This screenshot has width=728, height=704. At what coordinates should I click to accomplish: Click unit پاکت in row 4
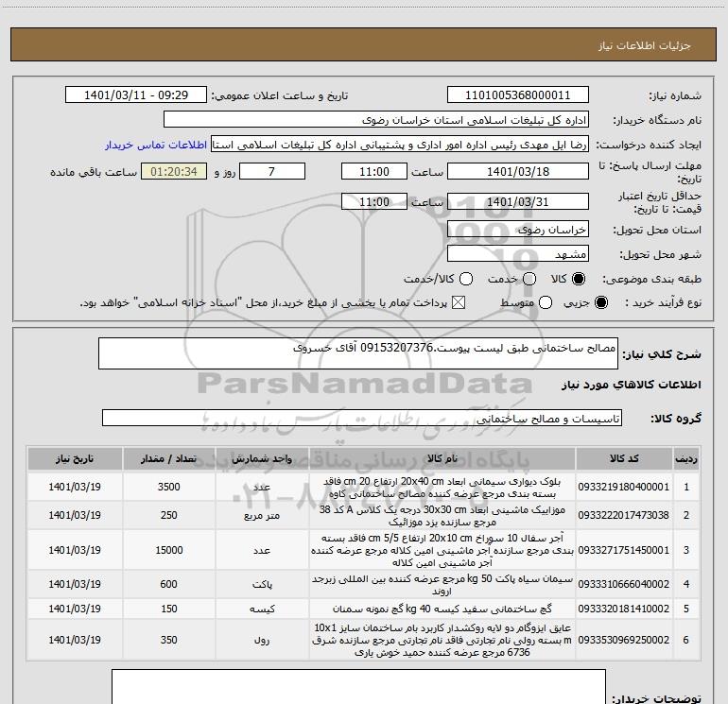pyautogui.click(x=262, y=584)
